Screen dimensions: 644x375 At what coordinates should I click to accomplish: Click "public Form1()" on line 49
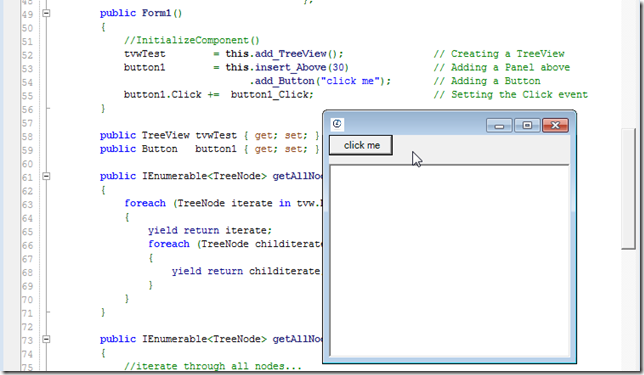[x=141, y=13]
